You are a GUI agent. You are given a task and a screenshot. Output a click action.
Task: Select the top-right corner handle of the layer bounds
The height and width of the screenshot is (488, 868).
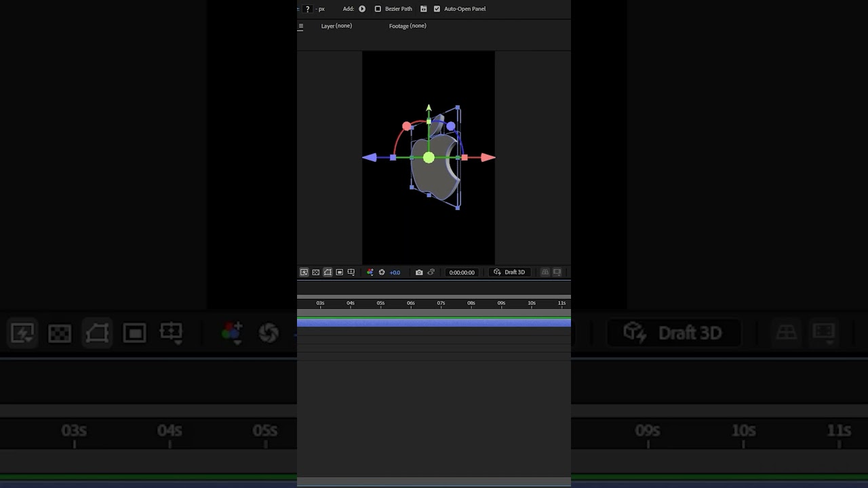458,107
